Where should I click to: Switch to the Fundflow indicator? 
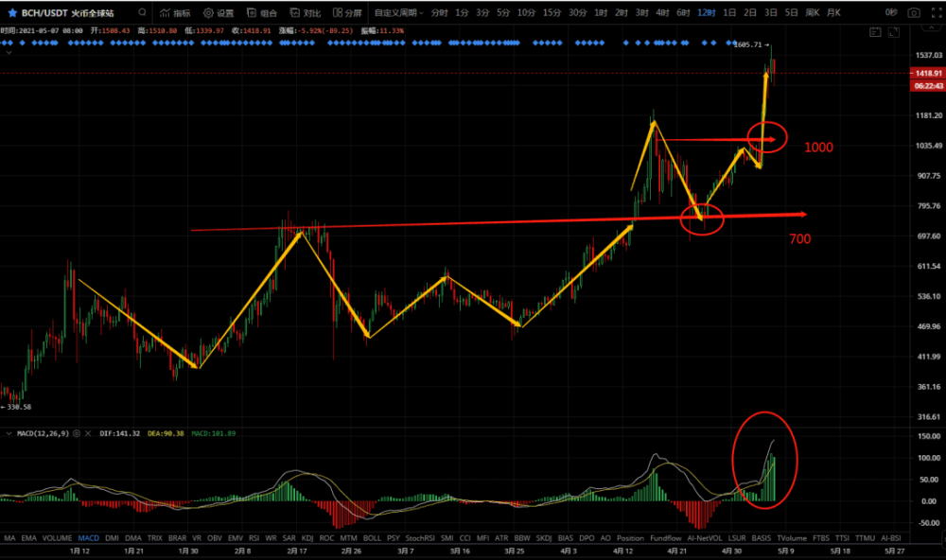pyautogui.click(x=665, y=537)
